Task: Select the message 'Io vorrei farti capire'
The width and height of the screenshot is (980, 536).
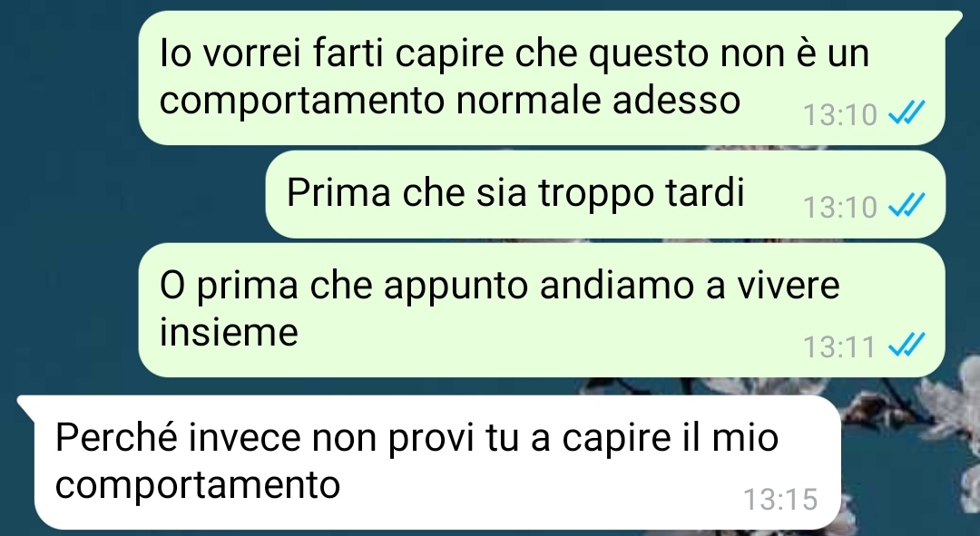Action: (x=542, y=78)
